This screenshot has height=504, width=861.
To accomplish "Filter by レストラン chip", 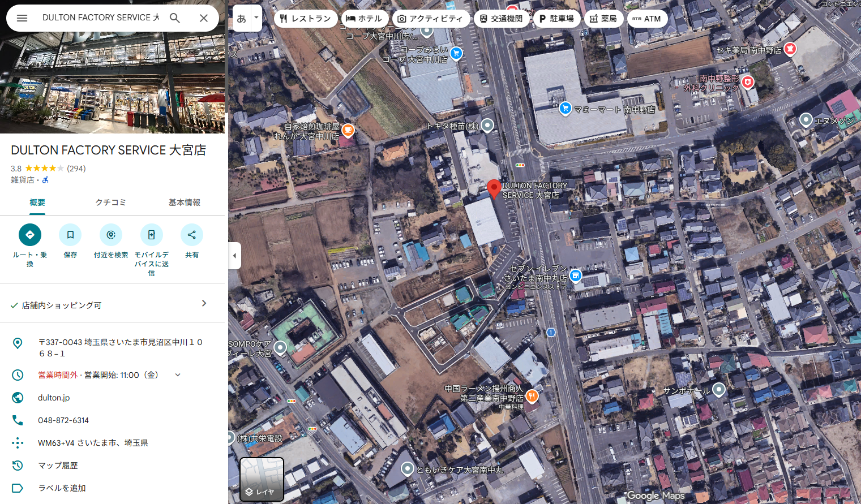I will pyautogui.click(x=306, y=19).
